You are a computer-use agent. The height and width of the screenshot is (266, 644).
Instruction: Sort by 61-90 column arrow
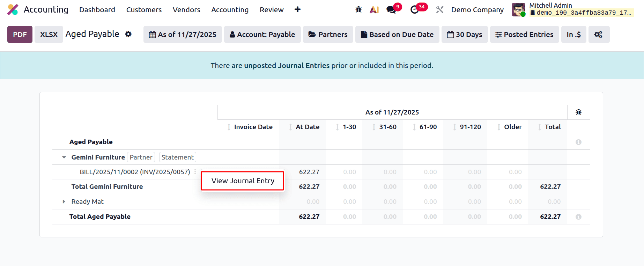click(414, 127)
